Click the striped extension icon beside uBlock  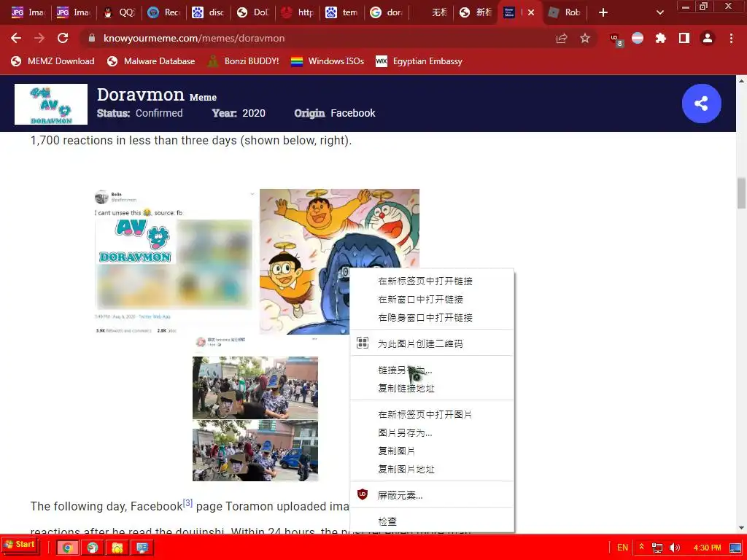pos(638,39)
